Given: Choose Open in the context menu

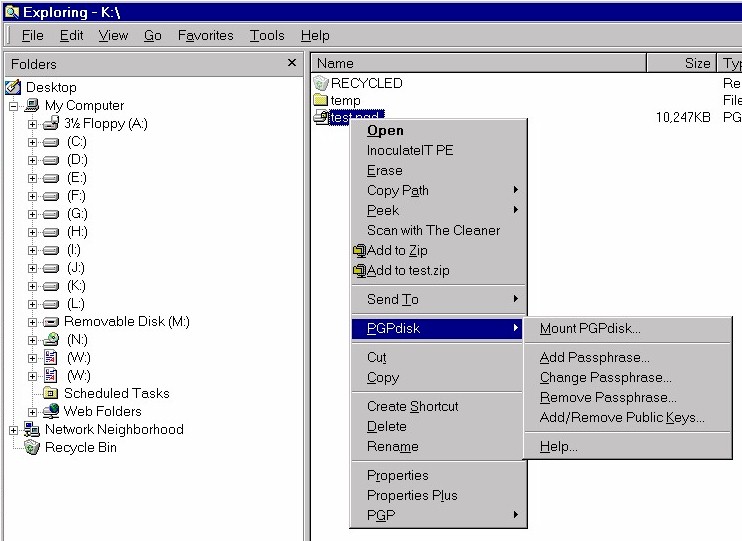Looking at the screenshot, I should pos(439,131).
